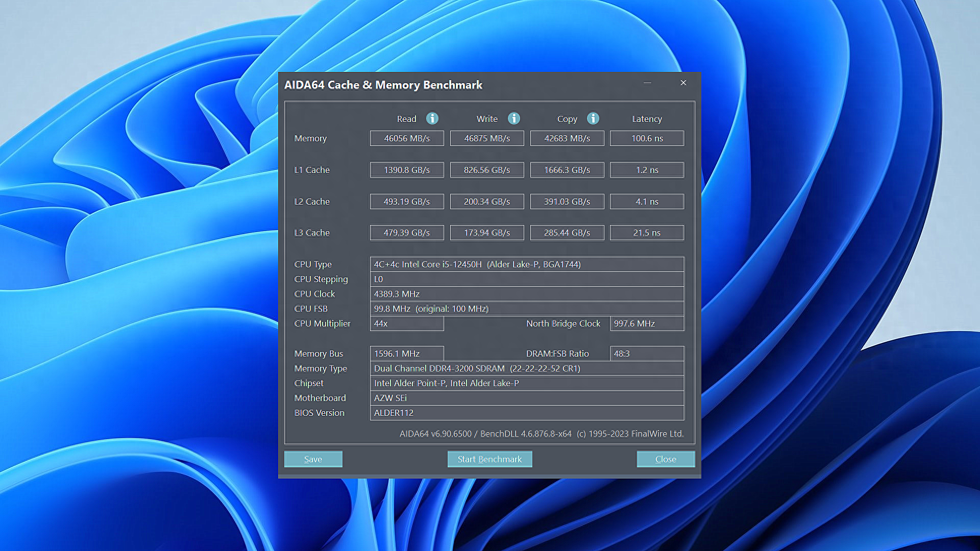This screenshot has height=551, width=980.
Task: Click the L3 Cache latency 21.5 ns
Action: click(647, 233)
